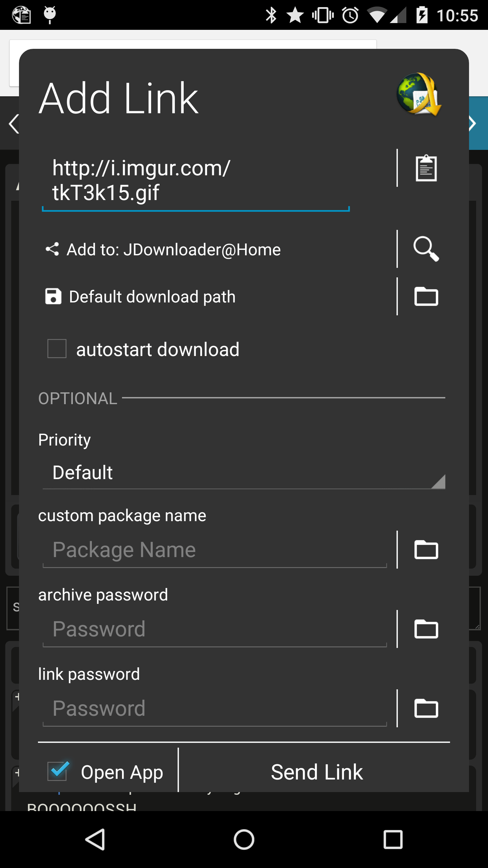The height and width of the screenshot is (868, 488).
Task: Focus the Package Name input field
Action: [215, 550]
